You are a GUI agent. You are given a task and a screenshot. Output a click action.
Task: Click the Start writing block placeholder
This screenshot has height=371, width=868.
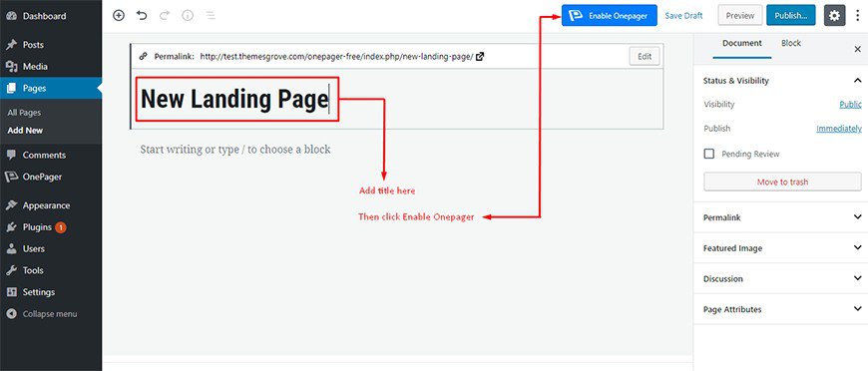[x=235, y=149]
